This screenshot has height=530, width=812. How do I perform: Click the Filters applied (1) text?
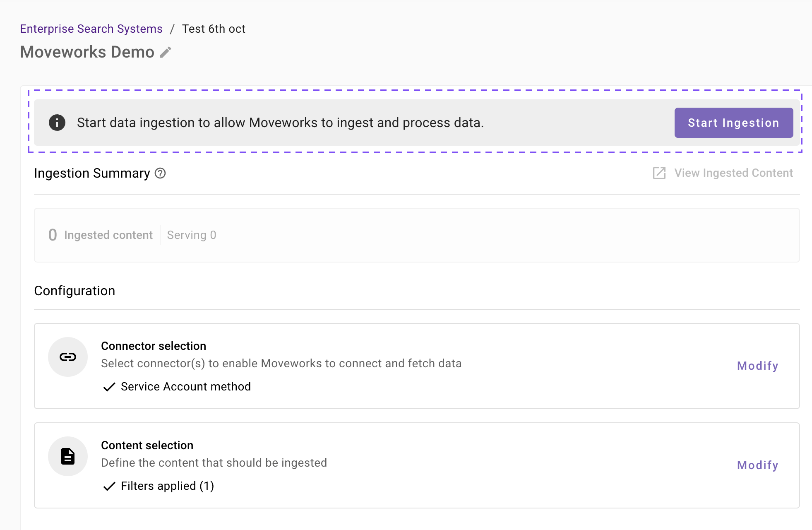coord(167,486)
